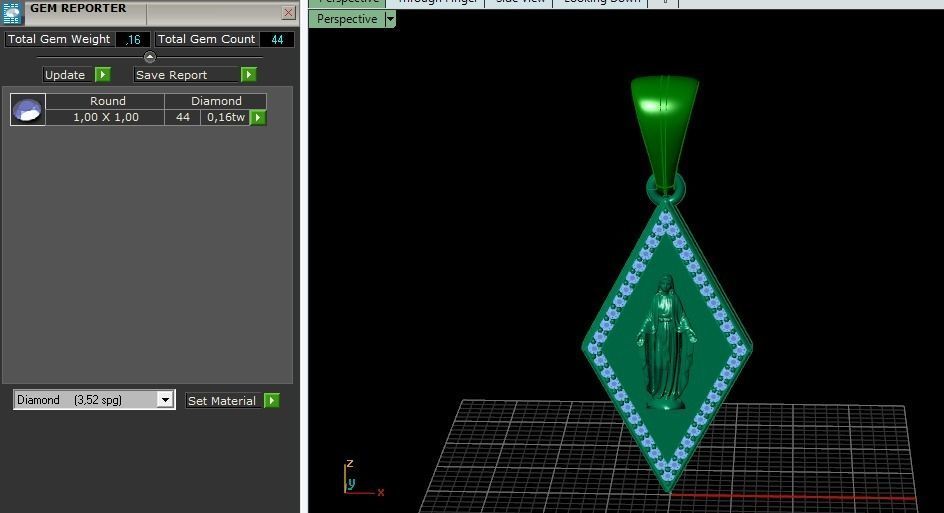Viewport: 944px width, 513px height.
Task: Switch to the Through Finger viewport tab
Action: click(x=437, y=2)
